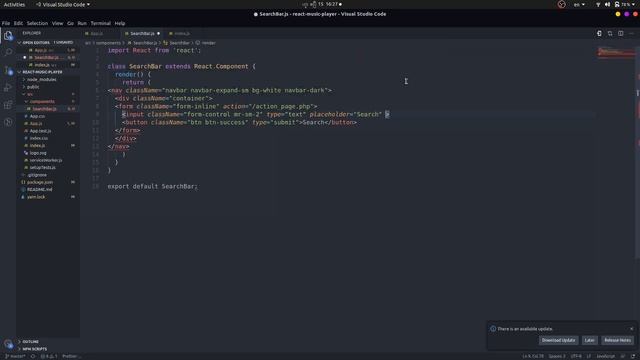This screenshot has height=360, width=640.
Task: Expand the node_modules folder
Action: (x=41, y=80)
